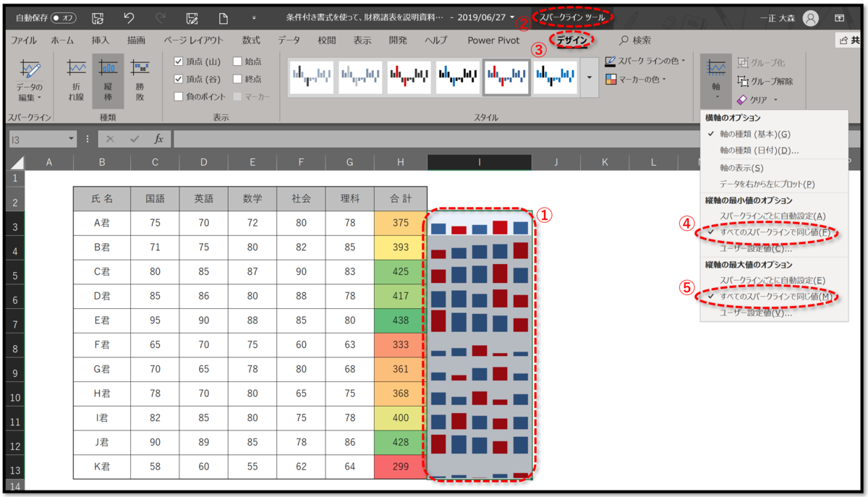The image size is (868, 497).
Task: Click the Save icon in title bar
Action: 98,17
